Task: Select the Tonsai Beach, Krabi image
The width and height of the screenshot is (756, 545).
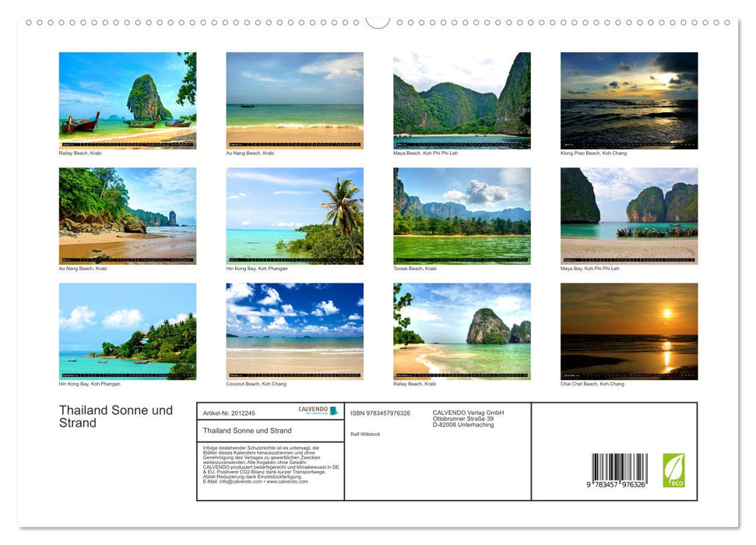Action: (x=462, y=216)
